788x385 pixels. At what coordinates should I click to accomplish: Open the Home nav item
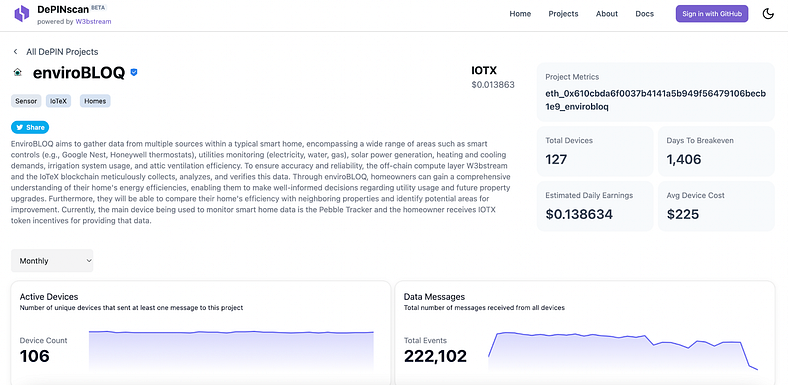click(x=520, y=14)
